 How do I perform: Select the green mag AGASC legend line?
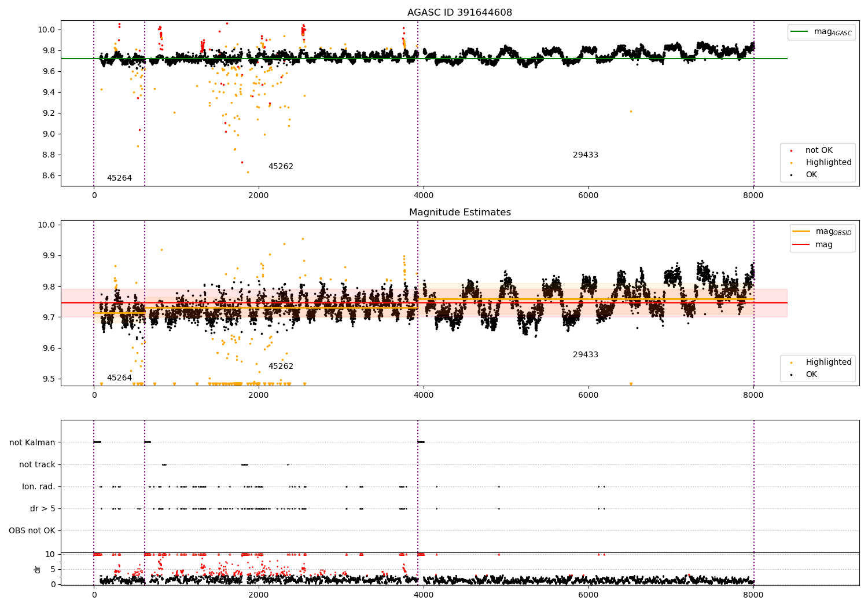tap(799, 32)
